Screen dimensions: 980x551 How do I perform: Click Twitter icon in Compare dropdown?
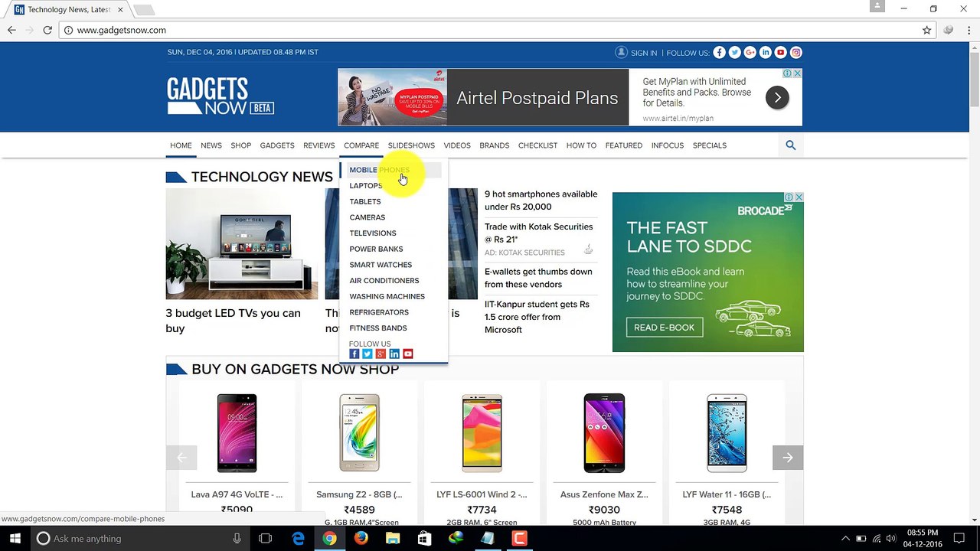pos(367,354)
